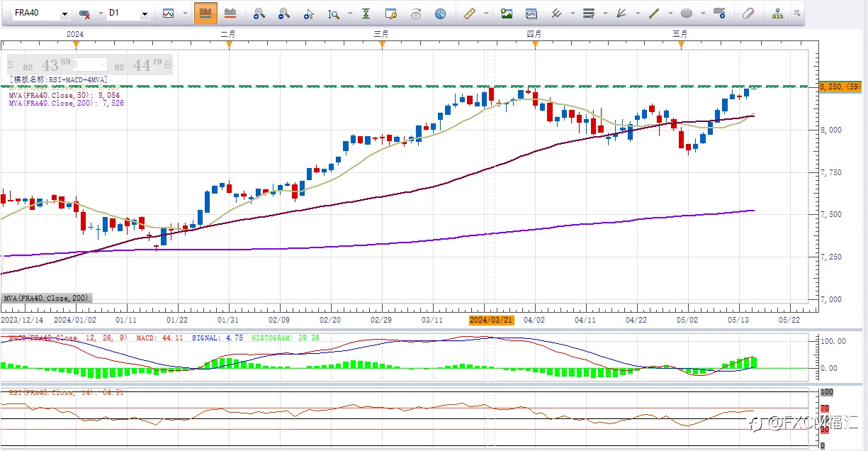This screenshot has width=868, height=451.
Task: Click the highlighted 2024/03/21 date label
Action: [492, 320]
